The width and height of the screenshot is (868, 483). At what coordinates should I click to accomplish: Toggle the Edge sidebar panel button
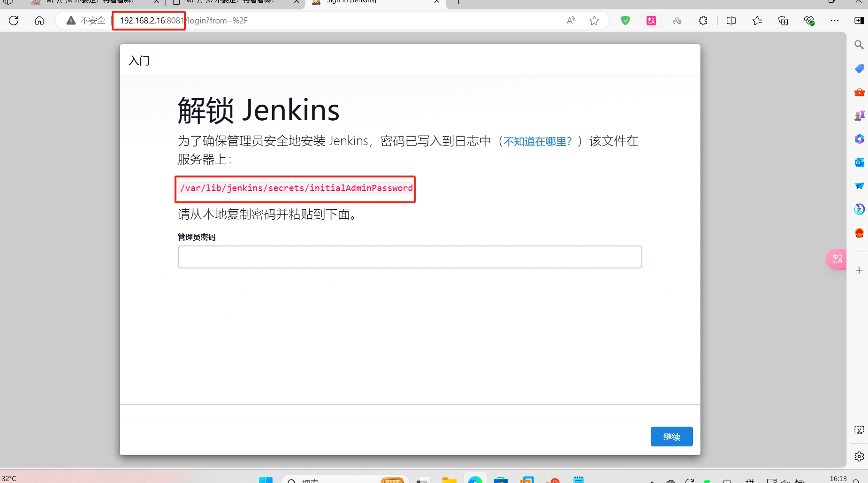click(x=859, y=20)
